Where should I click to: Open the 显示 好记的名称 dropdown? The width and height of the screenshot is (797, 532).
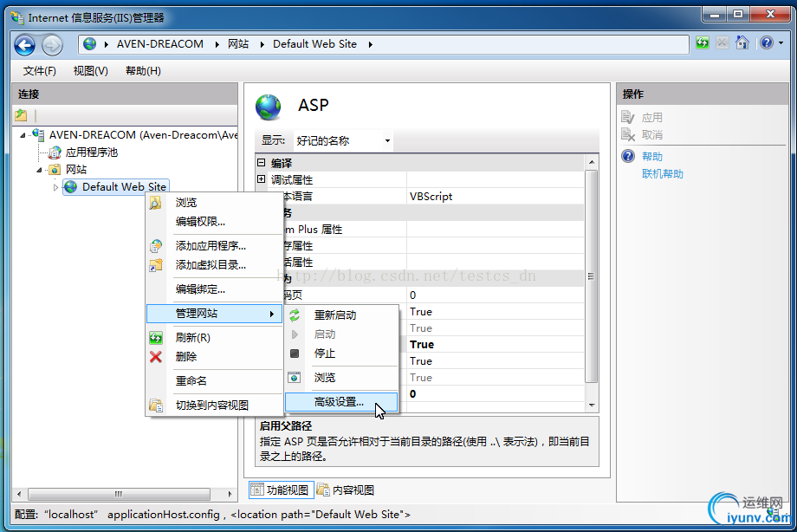387,141
